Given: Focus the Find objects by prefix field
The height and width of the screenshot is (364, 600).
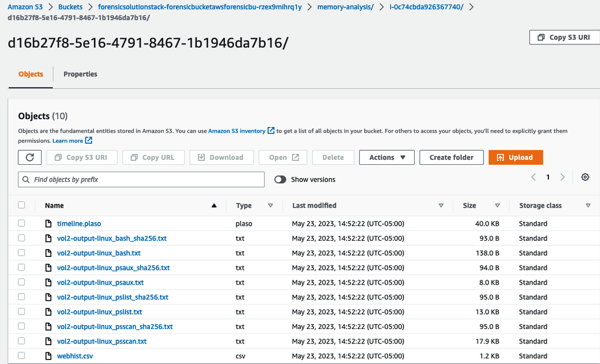Looking at the screenshot, I should 141,179.
